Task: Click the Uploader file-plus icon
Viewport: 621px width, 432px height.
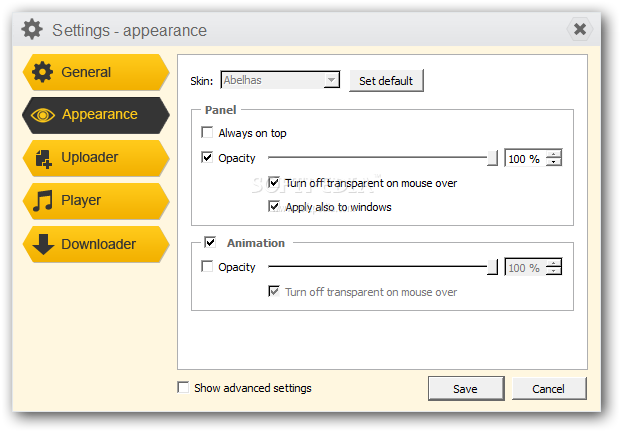Action: (44, 159)
